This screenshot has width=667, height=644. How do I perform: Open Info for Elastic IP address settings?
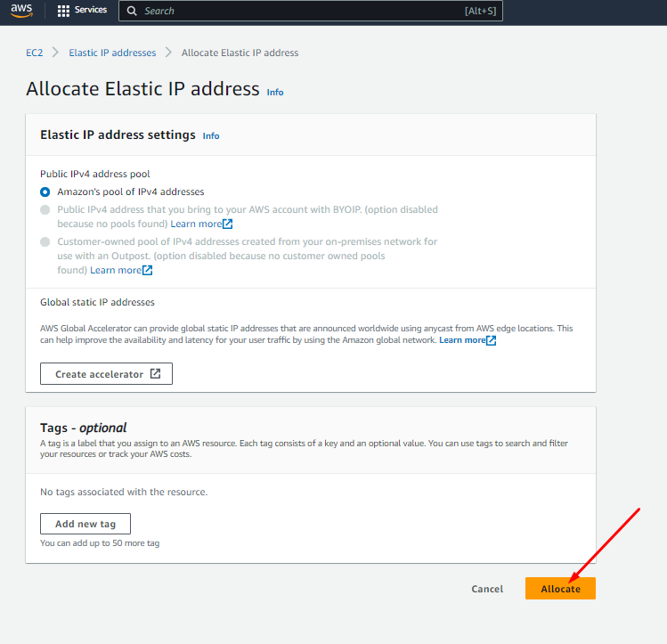pos(211,136)
